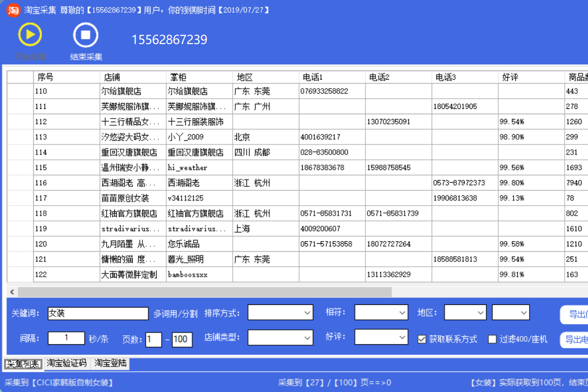Viewport: 588px width, 392px height.
Task: Select phone cell 18054201905
Action: tap(465, 107)
